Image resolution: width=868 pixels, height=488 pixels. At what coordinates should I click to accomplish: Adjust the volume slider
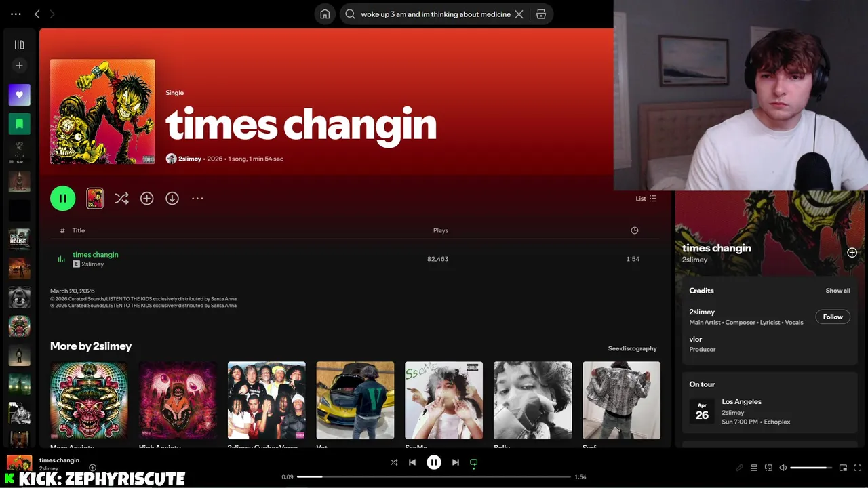pos(812,468)
